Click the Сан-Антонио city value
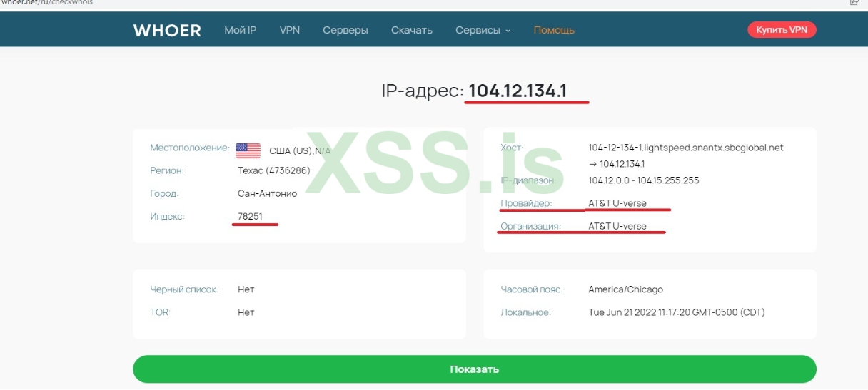868x390 pixels. coord(267,193)
